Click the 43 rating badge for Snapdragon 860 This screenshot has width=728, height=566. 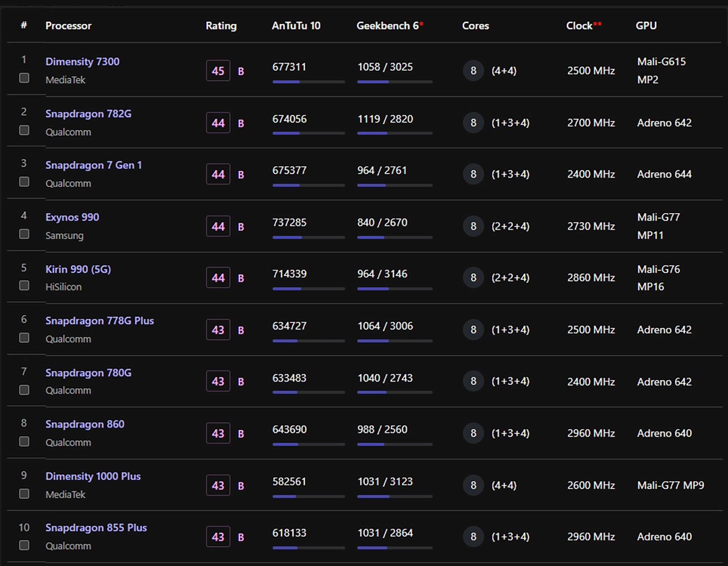218,433
